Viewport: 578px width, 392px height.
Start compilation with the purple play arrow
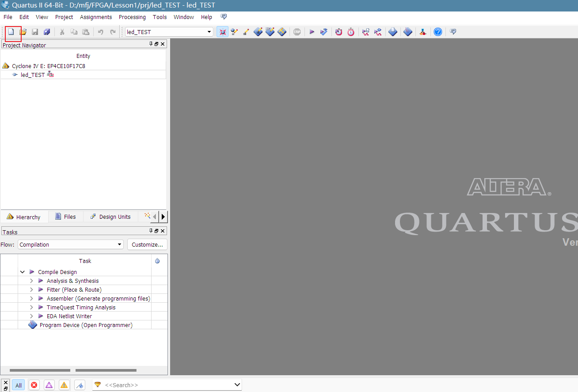click(x=312, y=32)
